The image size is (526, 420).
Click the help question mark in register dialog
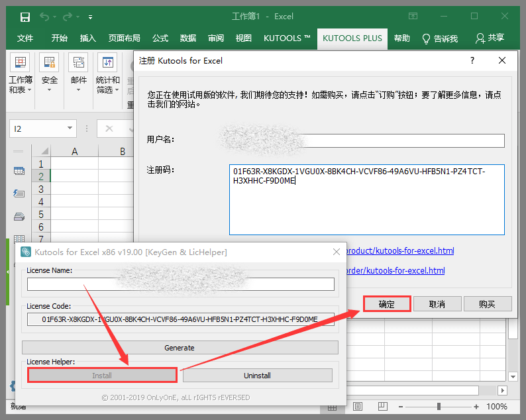(472, 60)
